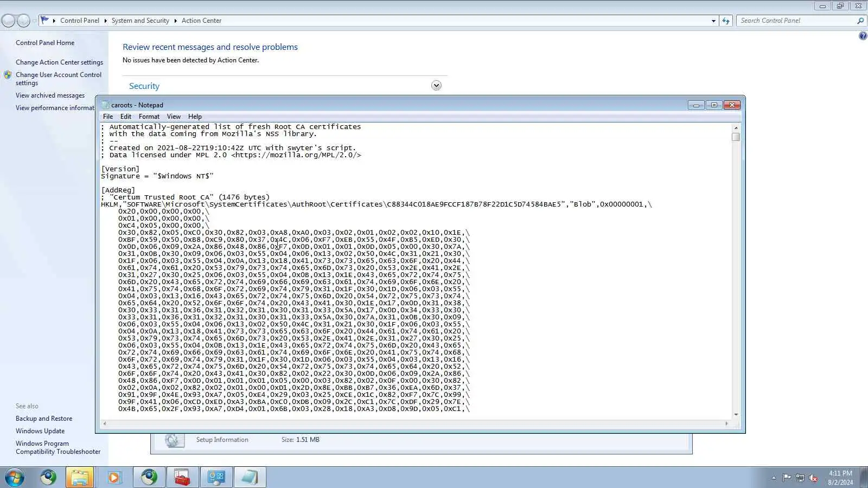Switch to the Control Panel taskbar button
This screenshot has width=868, height=488.
(x=216, y=477)
